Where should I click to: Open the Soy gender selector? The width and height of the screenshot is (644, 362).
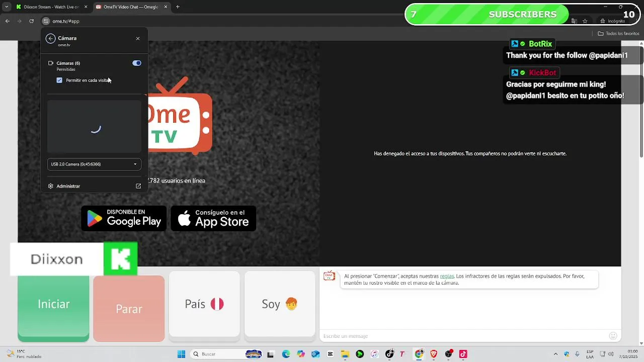click(x=280, y=304)
